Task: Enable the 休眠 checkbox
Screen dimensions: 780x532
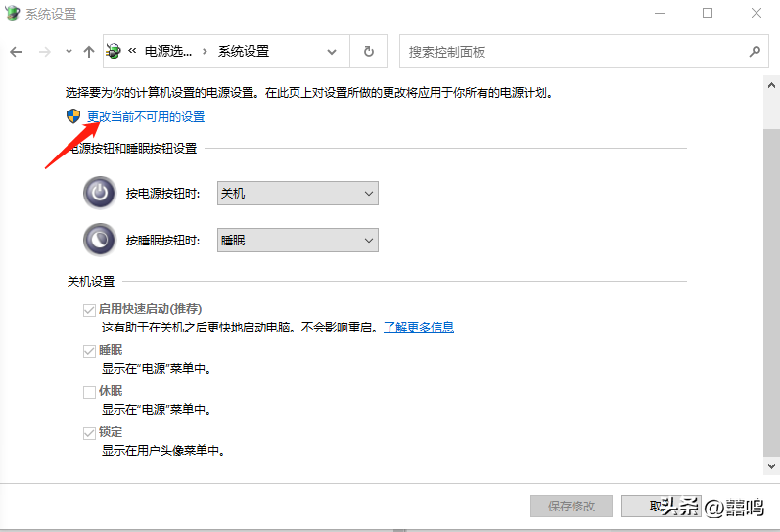Action: [90, 391]
